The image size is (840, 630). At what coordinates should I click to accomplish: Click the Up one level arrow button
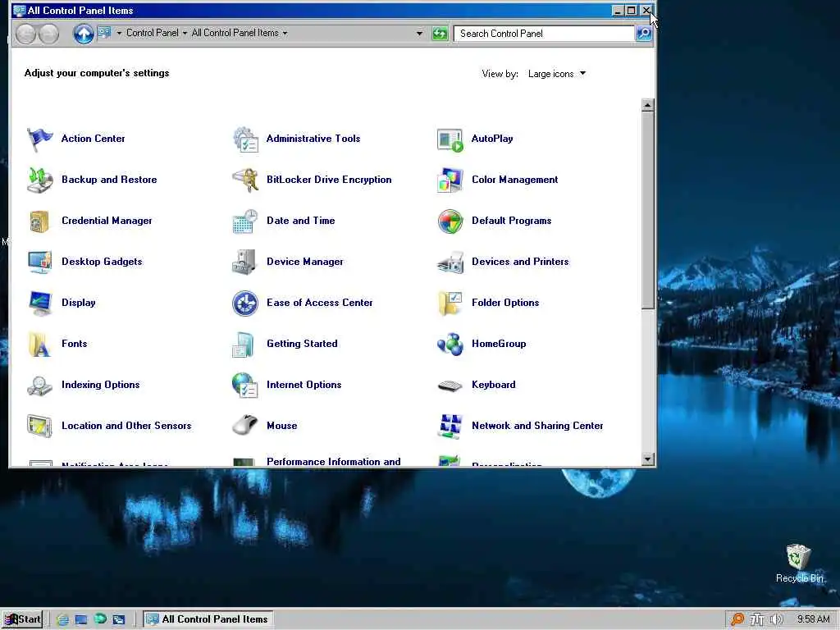pos(84,34)
